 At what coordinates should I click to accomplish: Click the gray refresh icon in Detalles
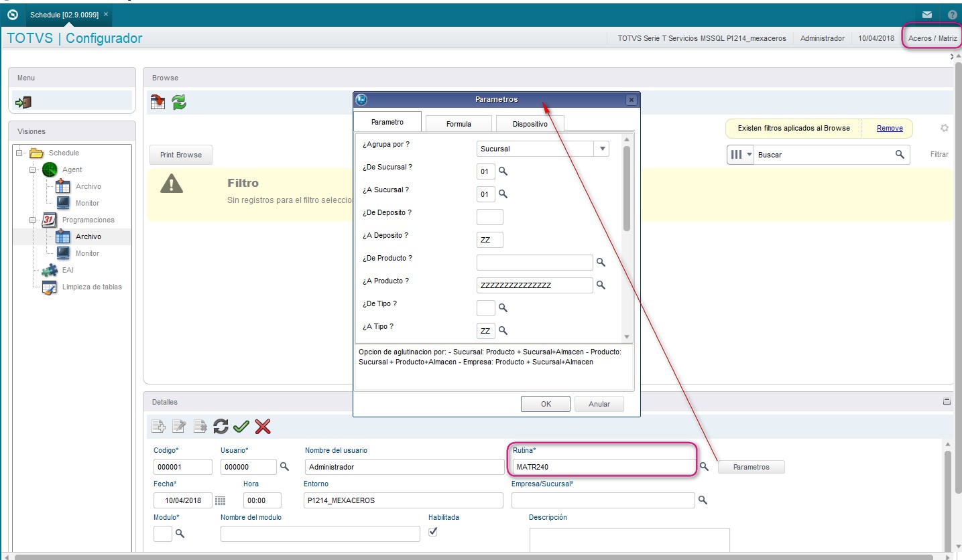(221, 426)
